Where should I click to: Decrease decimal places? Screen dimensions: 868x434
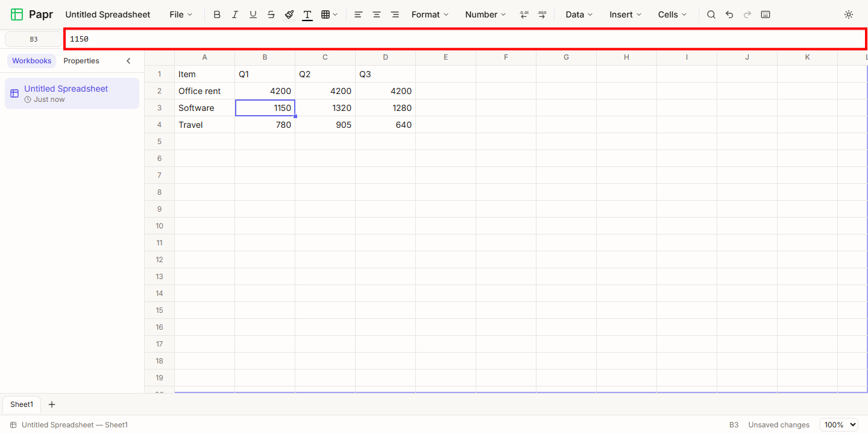pos(524,14)
